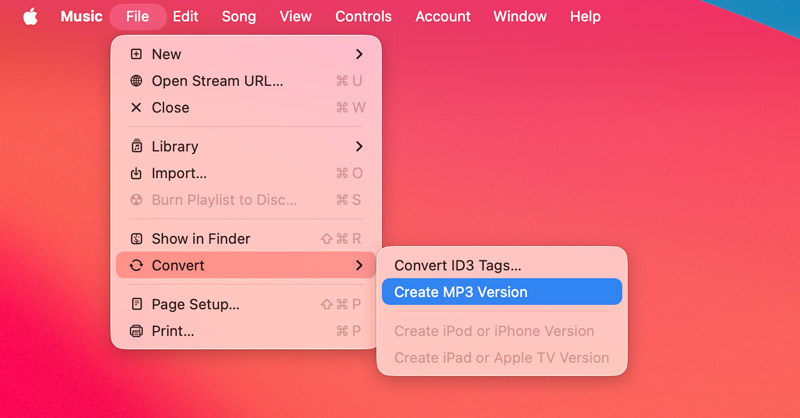Expand the New submenu arrow
Image resolution: width=800 pixels, height=418 pixels.
point(359,54)
